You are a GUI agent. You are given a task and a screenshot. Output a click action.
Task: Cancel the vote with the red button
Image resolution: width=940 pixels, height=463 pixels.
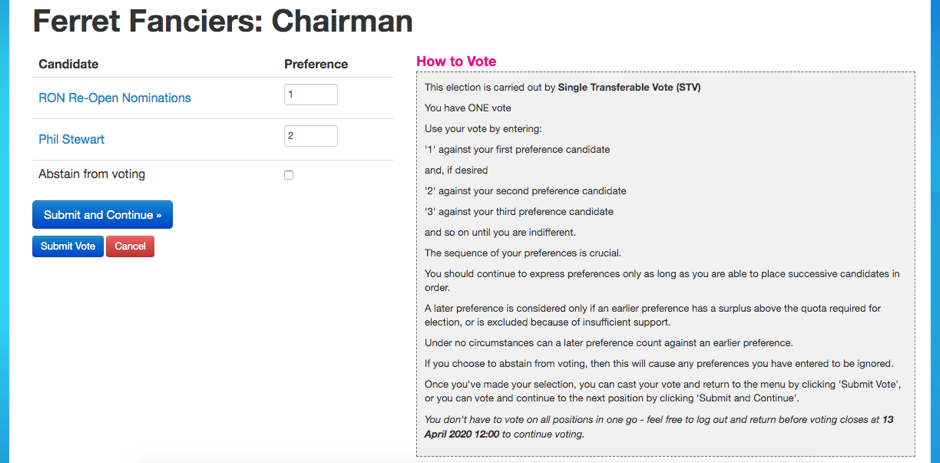130,246
